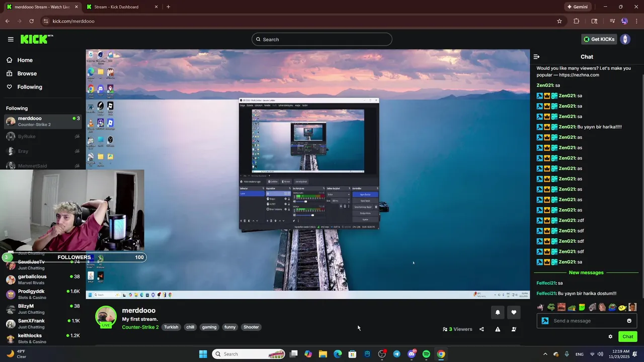Go to Home in sidebar
644x362 pixels.
click(x=19, y=60)
